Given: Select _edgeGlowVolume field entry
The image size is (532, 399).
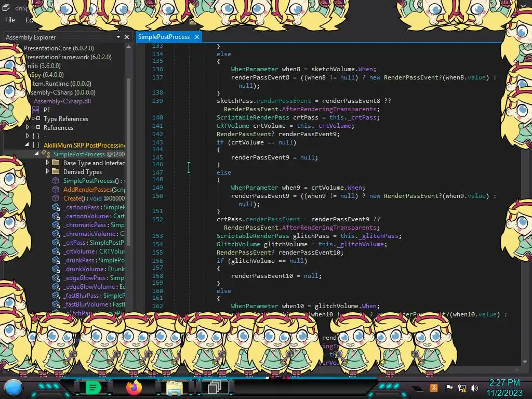Looking at the screenshot, I should 94,287.
